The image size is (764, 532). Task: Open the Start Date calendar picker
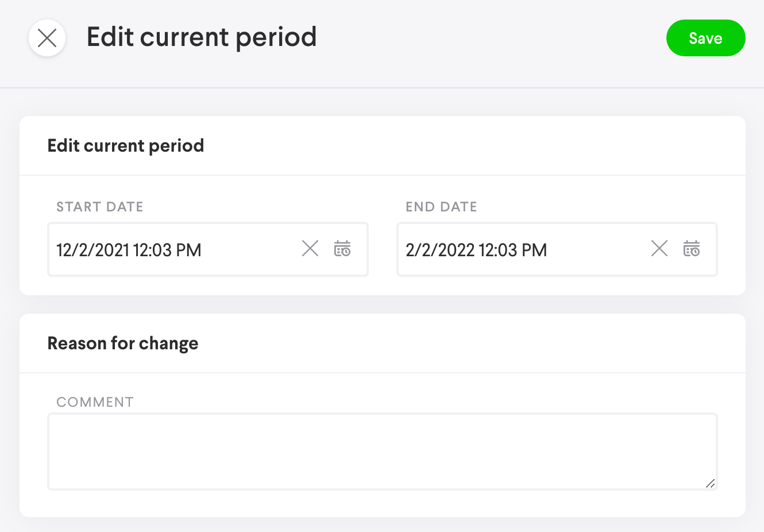coord(342,249)
